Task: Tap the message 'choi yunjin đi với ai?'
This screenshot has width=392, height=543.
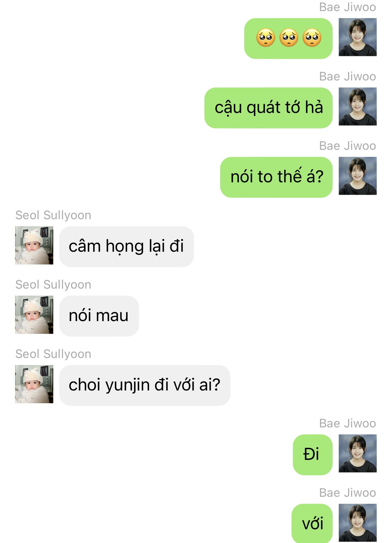Action: click(145, 385)
